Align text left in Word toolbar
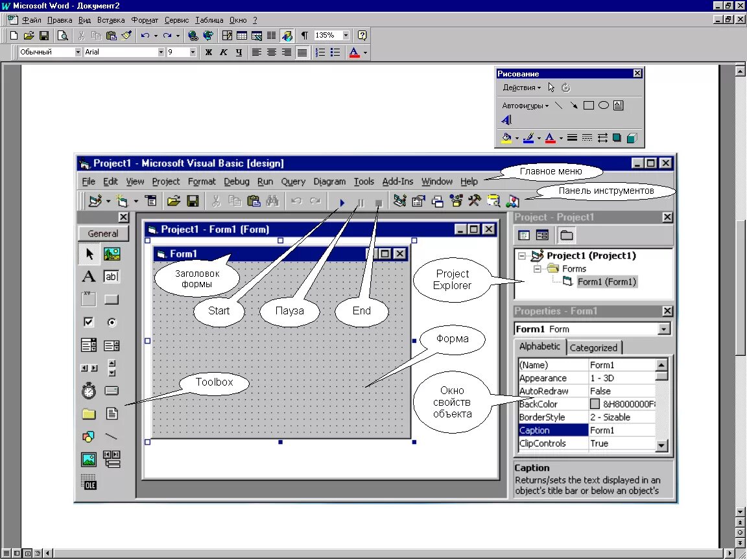Screen dimensions: 747x560 256,52
